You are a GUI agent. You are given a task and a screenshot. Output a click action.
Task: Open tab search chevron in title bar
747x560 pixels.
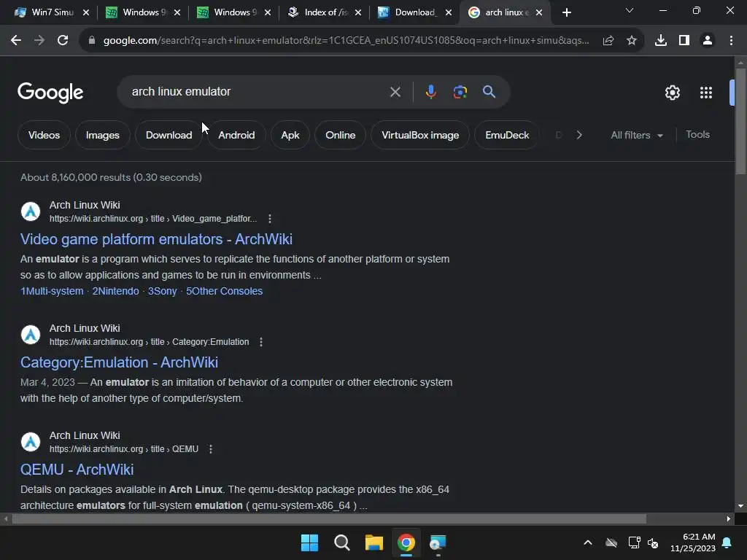point(630,10)
